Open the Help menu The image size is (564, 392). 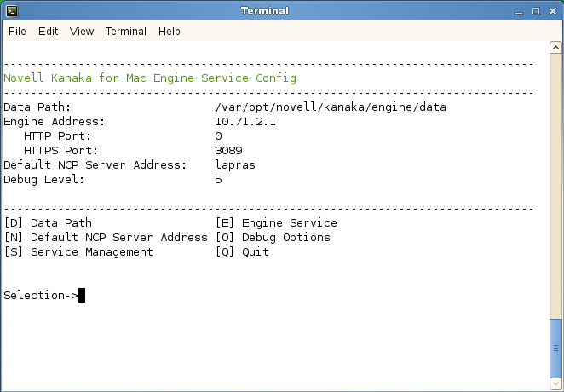[x=170, y=32]
